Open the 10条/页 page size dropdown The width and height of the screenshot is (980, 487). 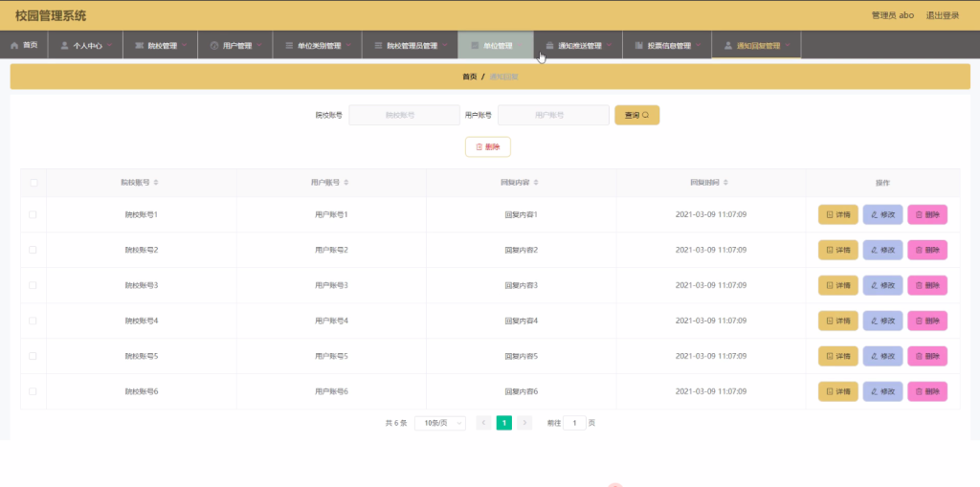coord(439,423)
